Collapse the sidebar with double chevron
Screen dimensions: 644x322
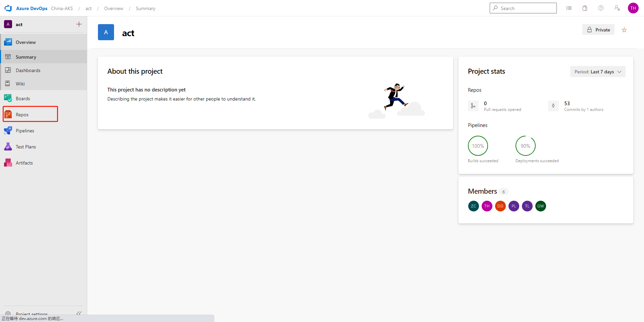tap(79, 313)
